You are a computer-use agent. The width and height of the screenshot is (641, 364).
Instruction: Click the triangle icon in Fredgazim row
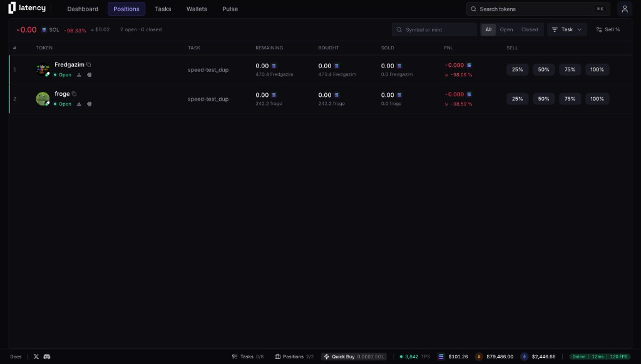(x=79, y=75)
